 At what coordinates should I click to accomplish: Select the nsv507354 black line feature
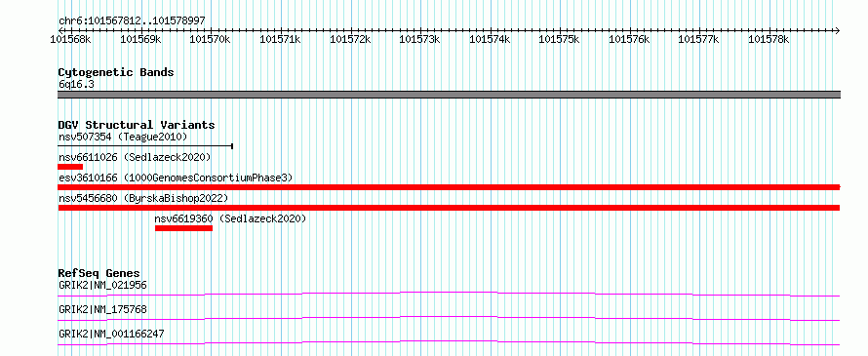[145, 146]
